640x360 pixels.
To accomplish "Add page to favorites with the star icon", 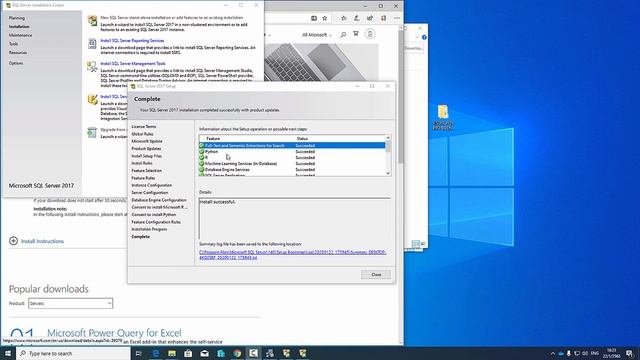I will click(324, 18).
